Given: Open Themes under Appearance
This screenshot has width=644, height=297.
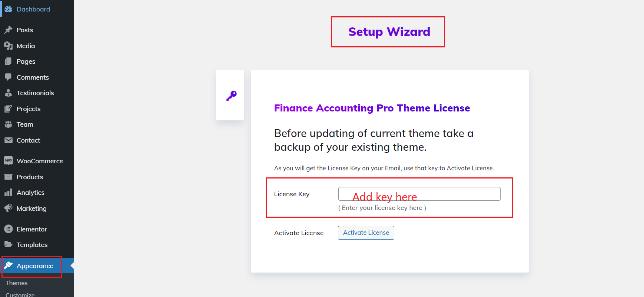Looking at the screenshot, I should (16, 283).
